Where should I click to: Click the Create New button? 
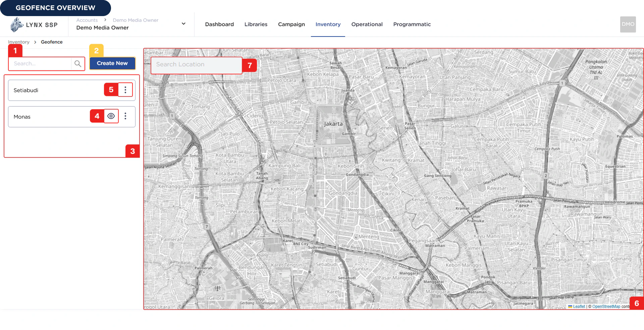point(112,63)
